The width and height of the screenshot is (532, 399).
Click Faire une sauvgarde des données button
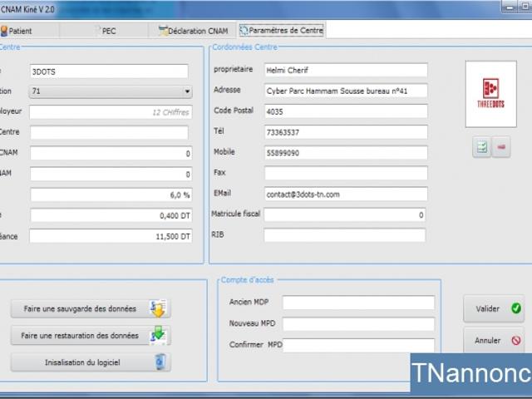tap(91, 308)
